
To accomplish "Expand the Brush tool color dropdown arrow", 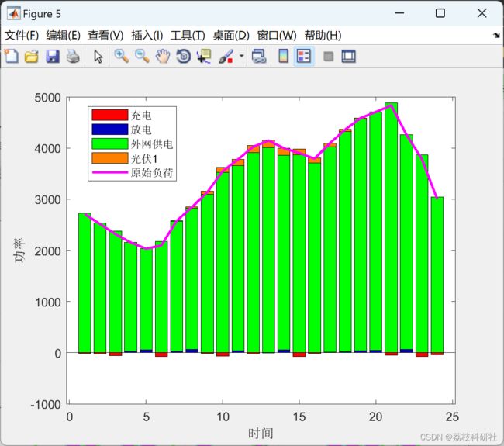I will [x=241, y=56].
